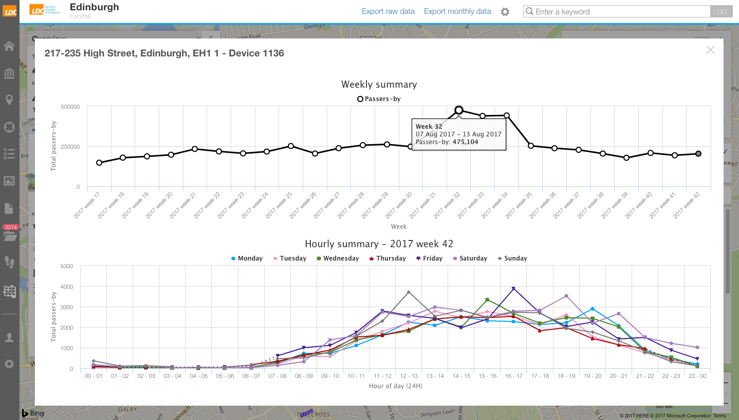The image size is (739, 420).
Task: Open the location pin icon in the sidebar
Action: (x=9, y=100)
